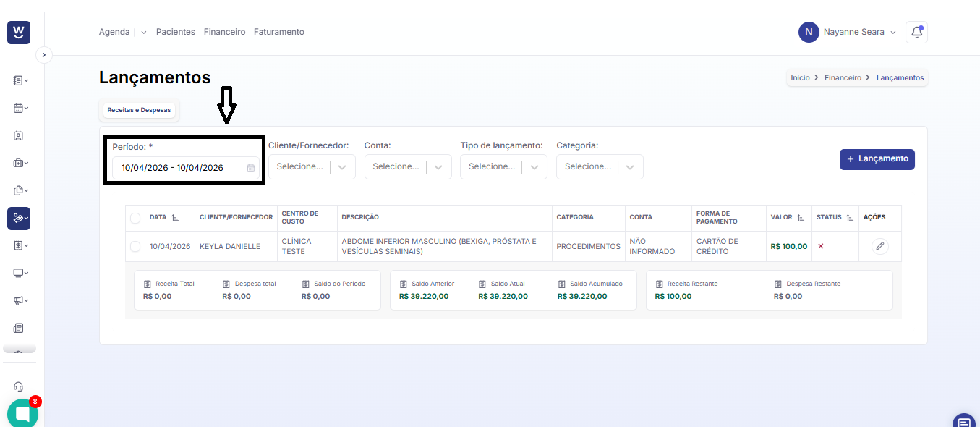Click the Financeiro breadcrumb link
This screenshot has height=427, width=980.
843,77
